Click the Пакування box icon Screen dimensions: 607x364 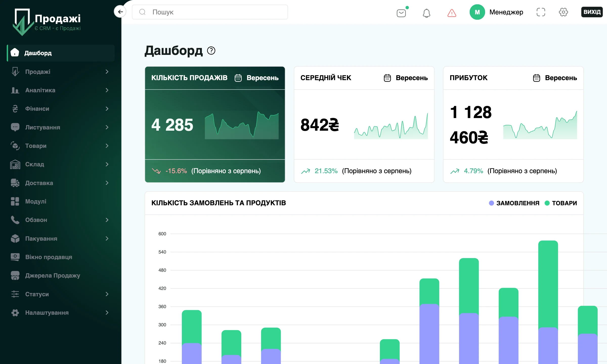pyautogui.click(x=15, y=238)
